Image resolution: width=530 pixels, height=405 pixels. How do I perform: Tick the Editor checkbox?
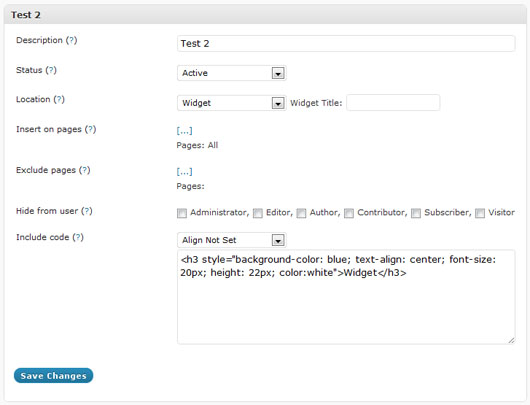[x=258, y=213]
